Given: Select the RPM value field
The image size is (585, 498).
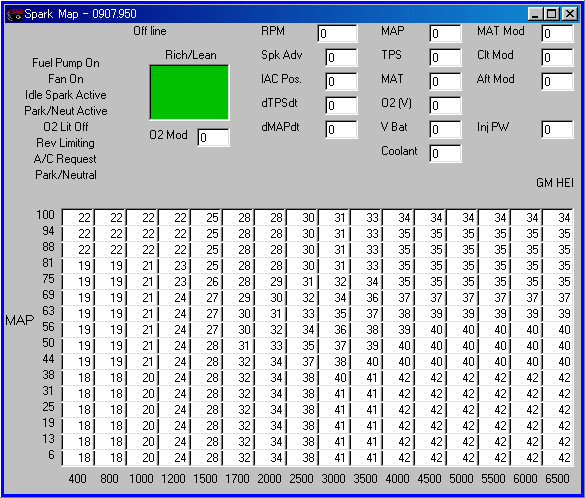Looking at the screenshot, I should coord(337,34).
